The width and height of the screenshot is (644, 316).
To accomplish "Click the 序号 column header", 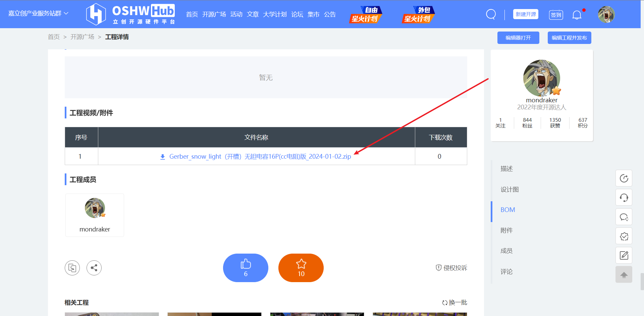I will [x=81, y=138].
